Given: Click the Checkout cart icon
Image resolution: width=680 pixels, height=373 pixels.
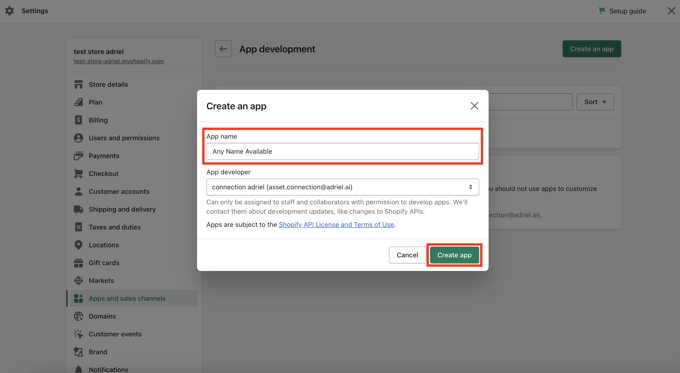Looking at the screenshot, I should (x=78, y=173).
